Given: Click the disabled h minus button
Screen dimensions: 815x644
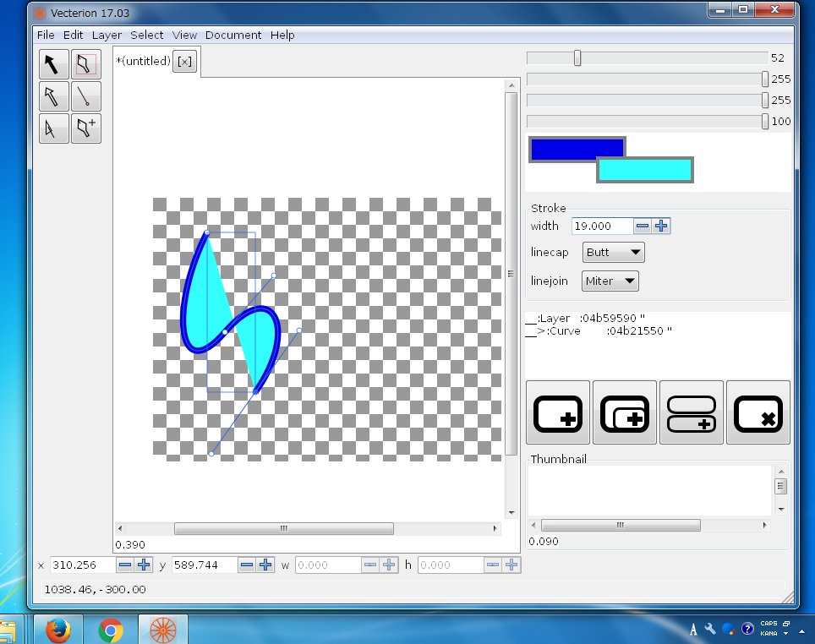Looking at the screenshot, I should 493,565.
